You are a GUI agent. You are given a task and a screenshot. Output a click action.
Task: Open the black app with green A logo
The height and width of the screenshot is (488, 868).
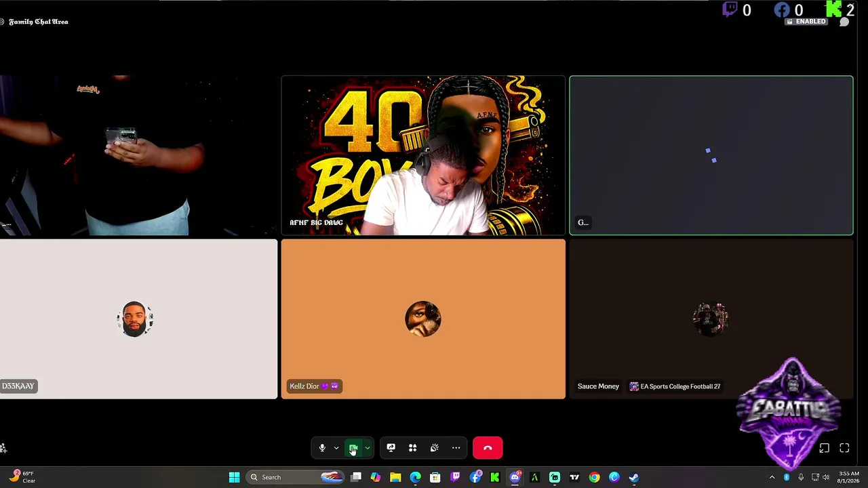click(534, 477)
